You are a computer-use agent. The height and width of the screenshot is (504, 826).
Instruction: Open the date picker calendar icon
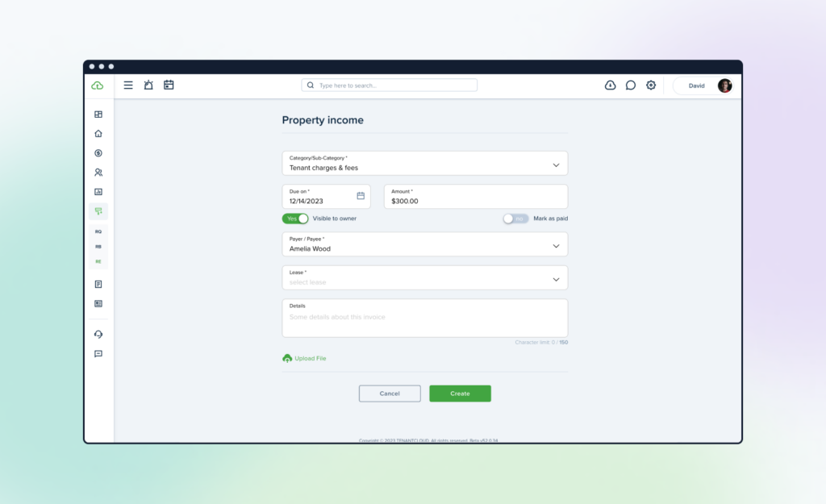coord(361,196)
